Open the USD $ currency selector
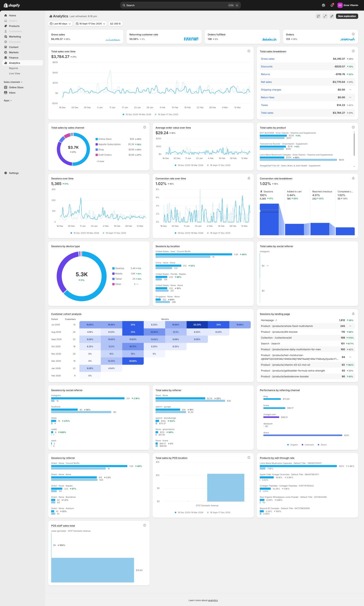The width and height of the screenshot is (364, 606). (115, 24)
